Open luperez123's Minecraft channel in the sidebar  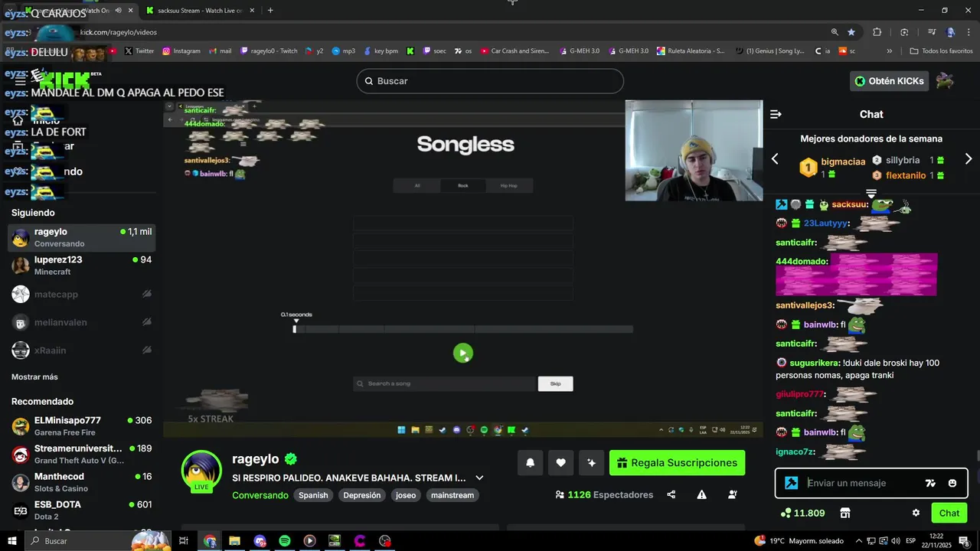pos(81,266)
